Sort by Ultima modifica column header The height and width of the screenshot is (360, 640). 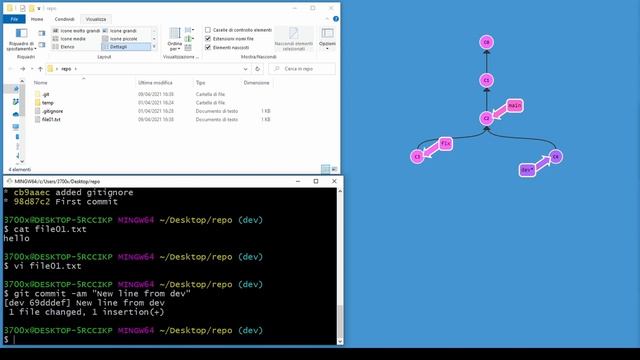(155, 83)
